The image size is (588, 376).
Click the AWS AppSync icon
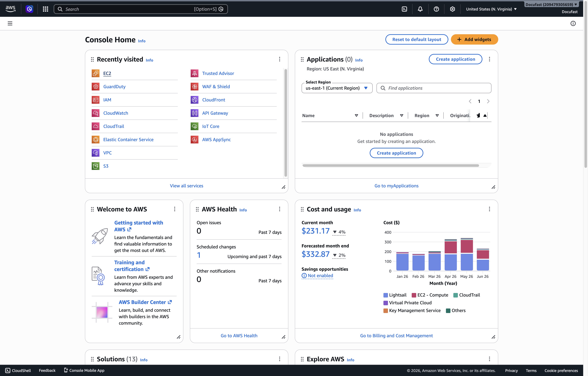(194, 140)
